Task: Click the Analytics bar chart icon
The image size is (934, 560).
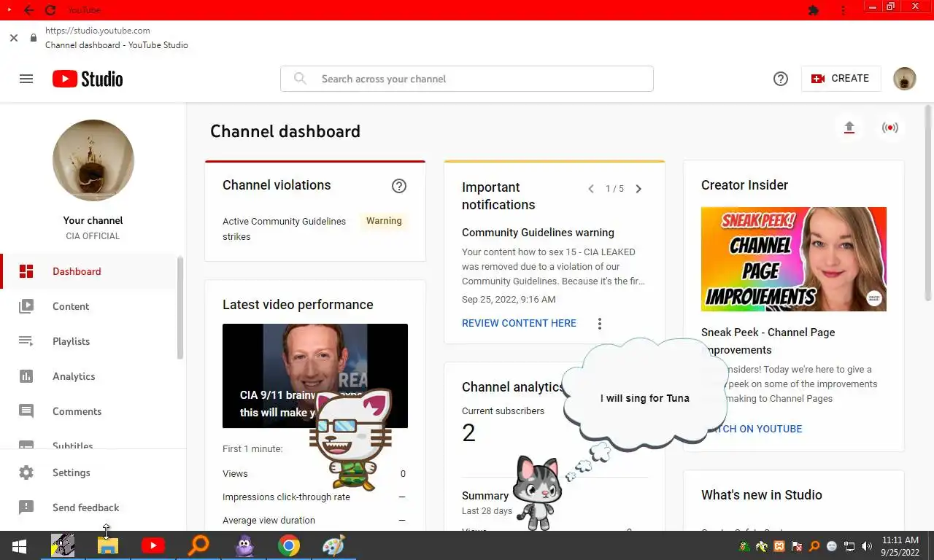Action: pos(26,376)
